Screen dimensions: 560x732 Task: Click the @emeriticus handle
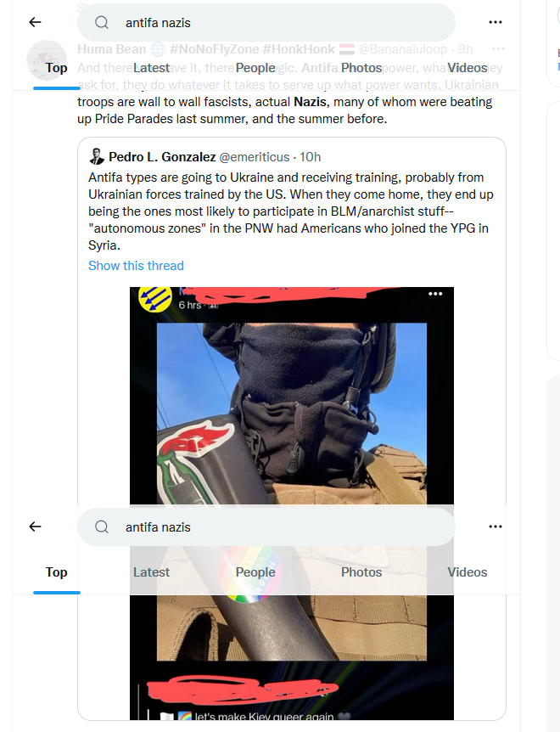(x=255, y=157)
